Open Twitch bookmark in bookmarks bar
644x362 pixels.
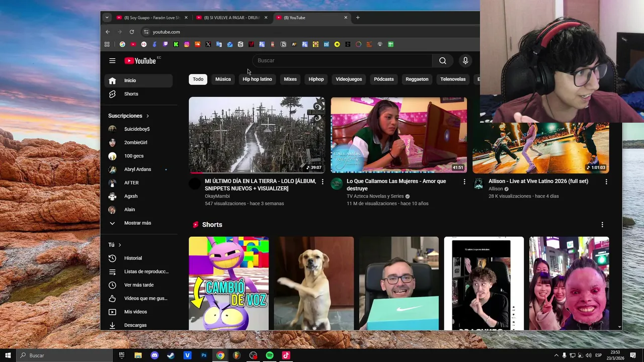coord(166,44)
